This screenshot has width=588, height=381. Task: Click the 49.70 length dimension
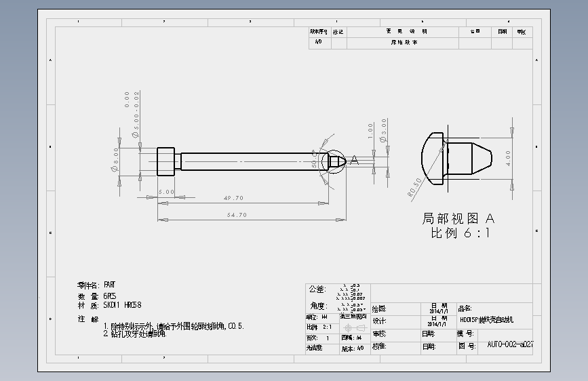[233, 198]
